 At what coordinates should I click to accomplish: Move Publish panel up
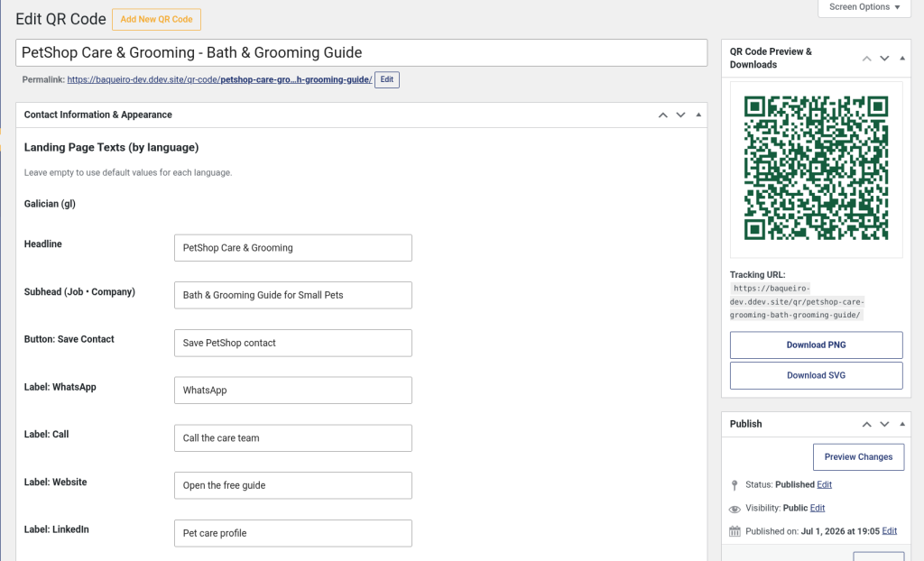pos(867,424)
